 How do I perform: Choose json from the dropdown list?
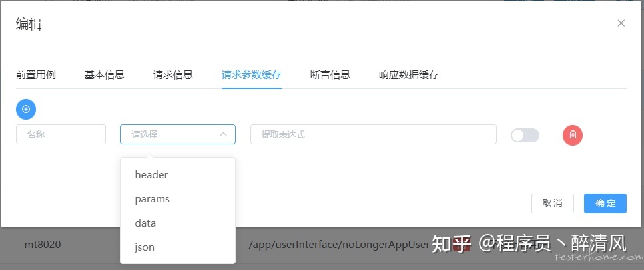tap(177, 247)
